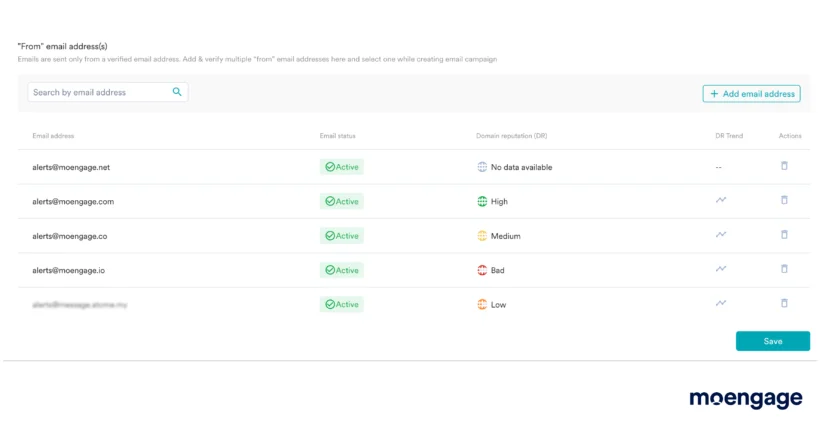Click the Bad reputation label

(x=498, y=271)
